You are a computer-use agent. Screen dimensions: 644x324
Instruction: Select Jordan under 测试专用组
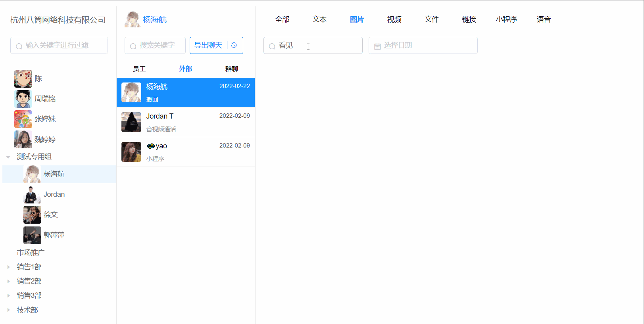point(54,194)
